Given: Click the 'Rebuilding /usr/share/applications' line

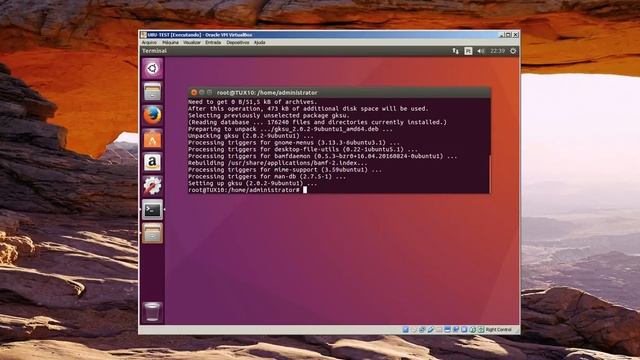Looking at the screenshot, I should [278, 163].
